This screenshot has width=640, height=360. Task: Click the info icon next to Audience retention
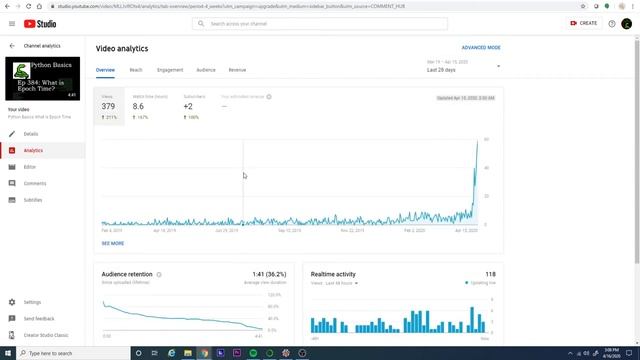[x=159, y=275]
